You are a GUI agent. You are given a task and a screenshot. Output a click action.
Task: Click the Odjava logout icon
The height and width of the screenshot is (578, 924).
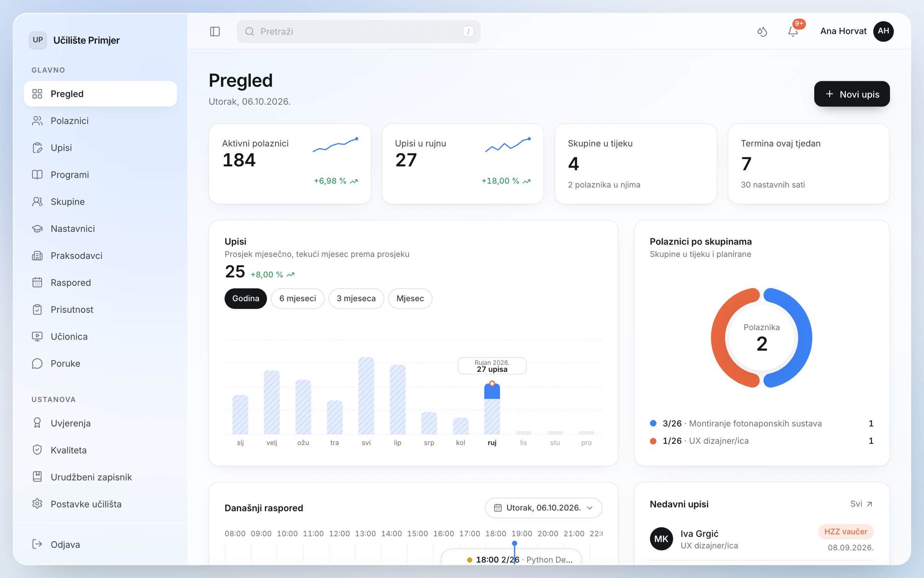pyautogui.click(x=37, y=544)
